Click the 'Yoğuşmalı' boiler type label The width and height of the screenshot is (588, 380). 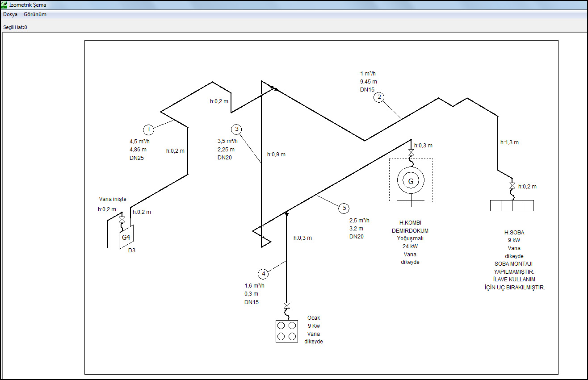[x=411, y=238]
